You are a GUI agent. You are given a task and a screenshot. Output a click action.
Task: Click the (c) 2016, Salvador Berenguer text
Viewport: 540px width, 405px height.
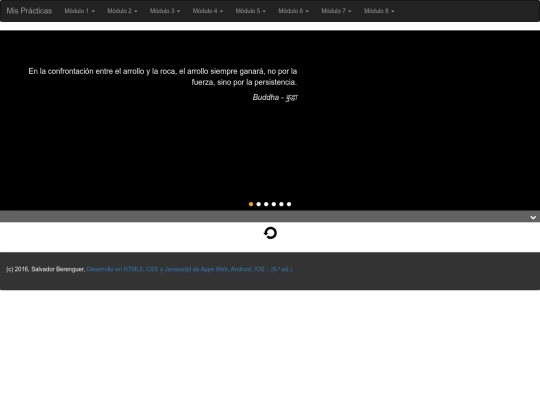click(x=45, y=269)
